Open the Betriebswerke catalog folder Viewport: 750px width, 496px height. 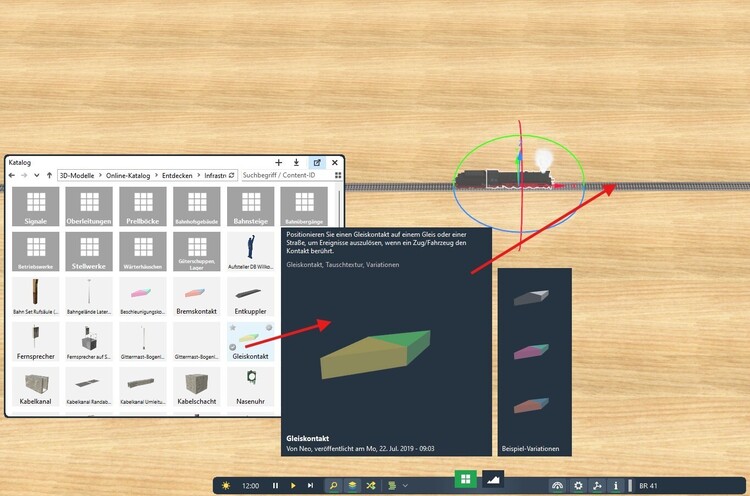click(x=35, y=252)
